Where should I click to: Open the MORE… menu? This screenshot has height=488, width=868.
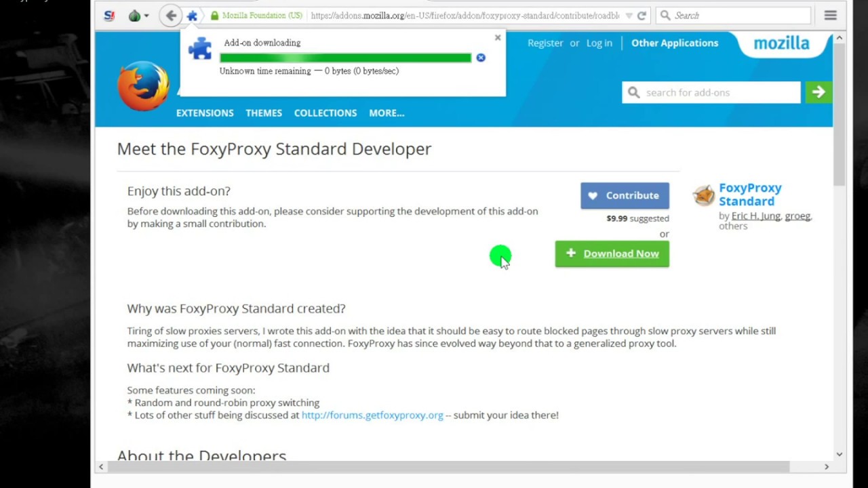387,113
